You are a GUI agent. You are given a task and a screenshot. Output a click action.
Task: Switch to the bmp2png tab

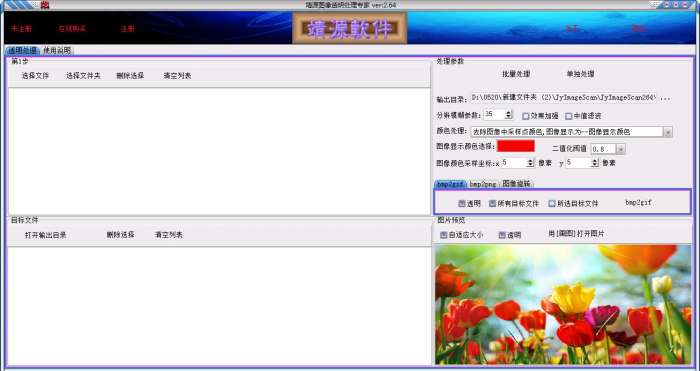[x=483, y=184]
